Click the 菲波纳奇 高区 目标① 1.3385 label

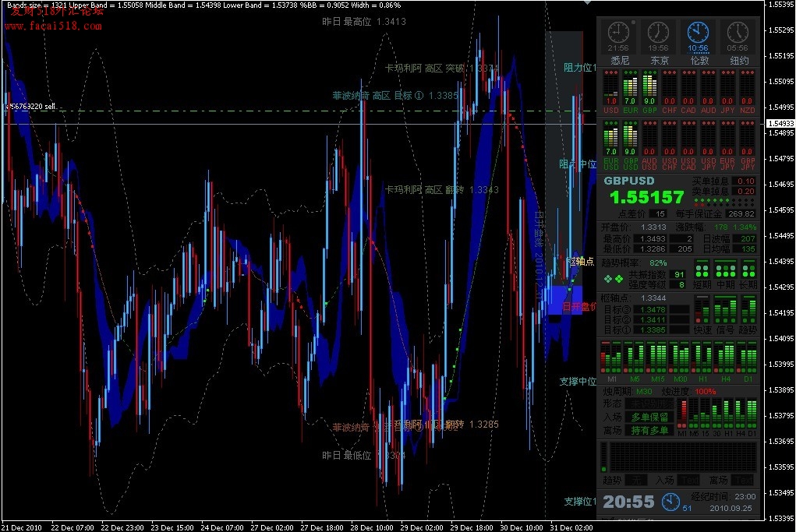(x=395, y=95)
